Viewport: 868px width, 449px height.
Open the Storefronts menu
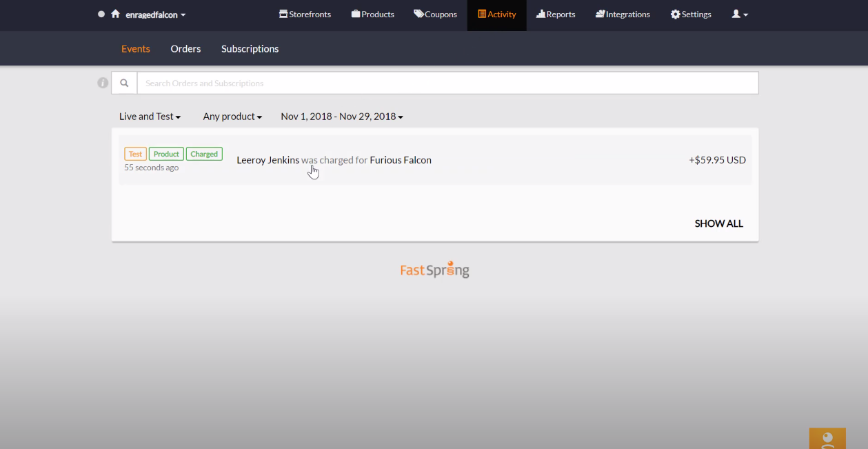pyautogui.click(x=305, y=14)
